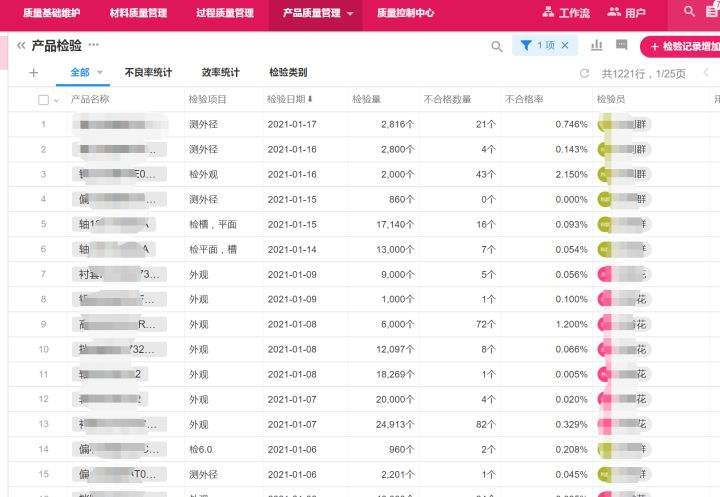Click inspector avatar in row 15
The image size is (720, 497).
click(605, 474)
